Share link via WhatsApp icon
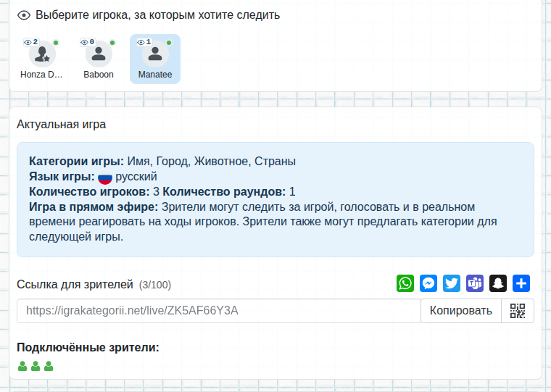The image size is (551, 392). [x=405, y=283]
